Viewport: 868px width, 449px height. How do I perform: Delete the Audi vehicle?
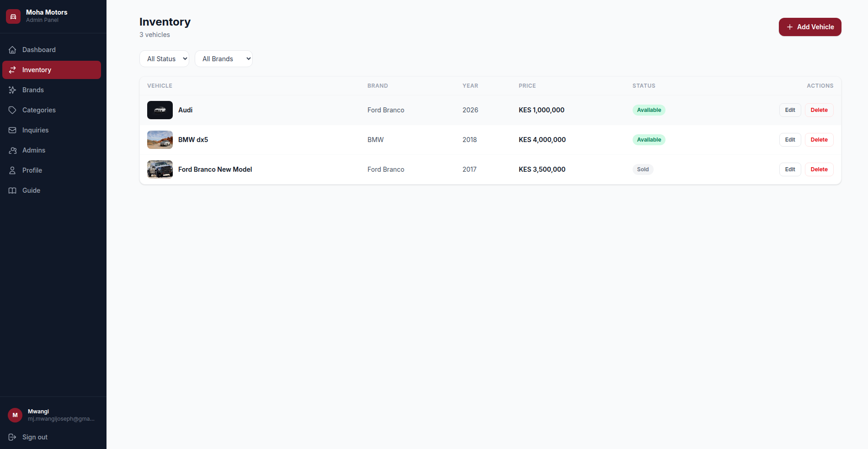click(819, 110)
